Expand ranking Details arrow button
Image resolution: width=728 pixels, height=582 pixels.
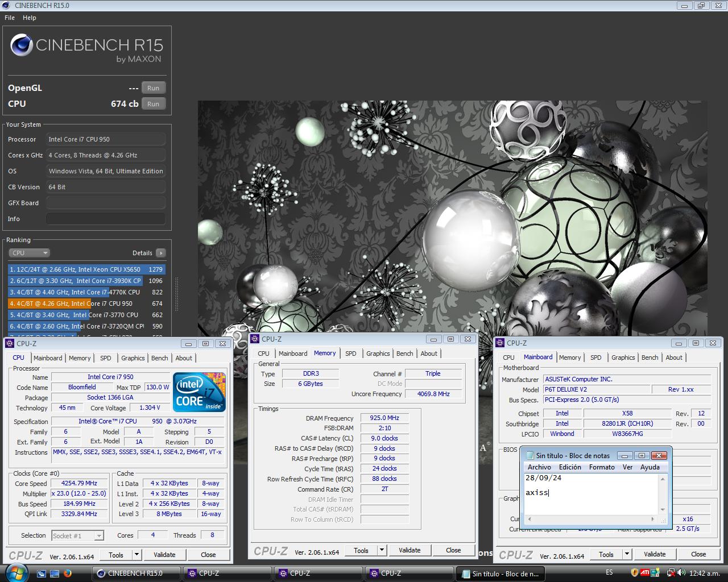pos(161,253)
